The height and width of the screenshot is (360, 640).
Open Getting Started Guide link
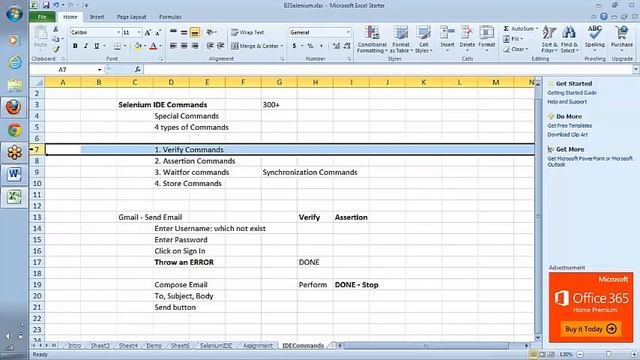click(x=572, y=93)
